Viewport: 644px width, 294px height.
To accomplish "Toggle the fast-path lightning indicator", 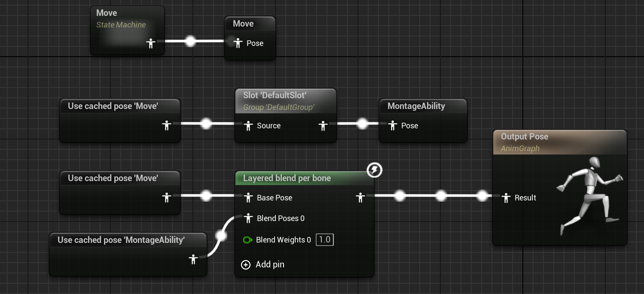I will pyautogui.click(x=374, y=170).
